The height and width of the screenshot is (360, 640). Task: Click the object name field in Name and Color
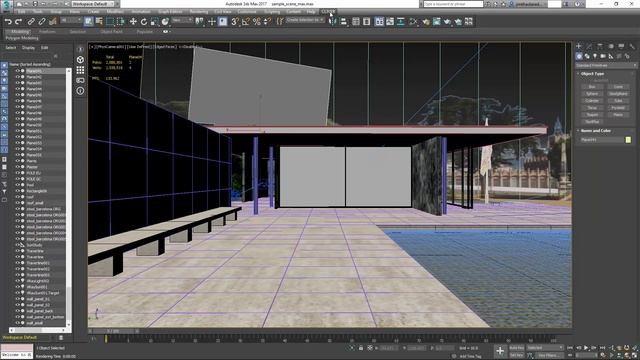pyautogui.click(x=602, y=140)
